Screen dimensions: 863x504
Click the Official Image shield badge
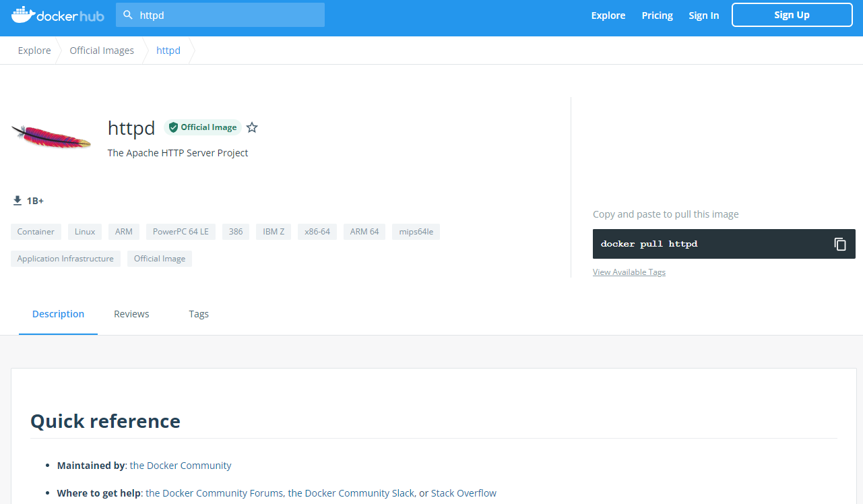pos(203,127)
